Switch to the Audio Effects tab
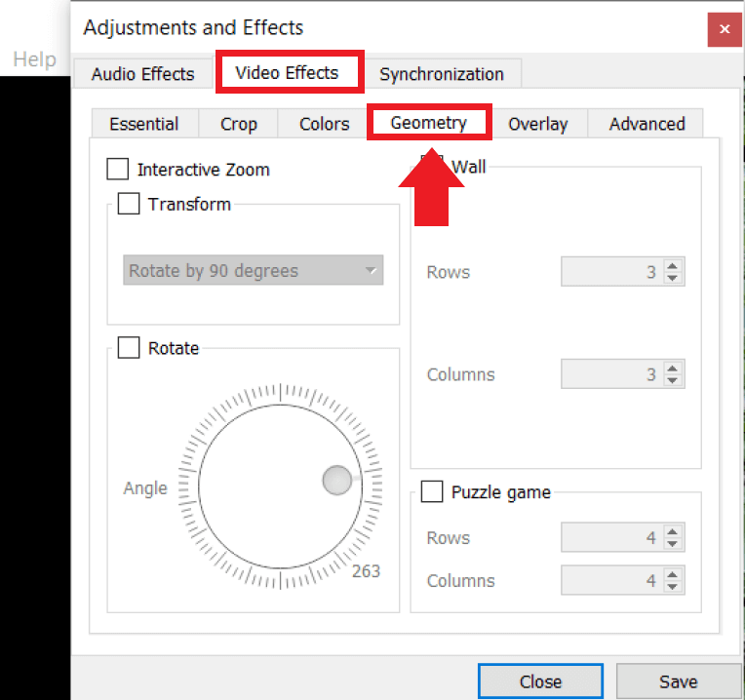Screen dimensions: 745x700 coord(143,74)
